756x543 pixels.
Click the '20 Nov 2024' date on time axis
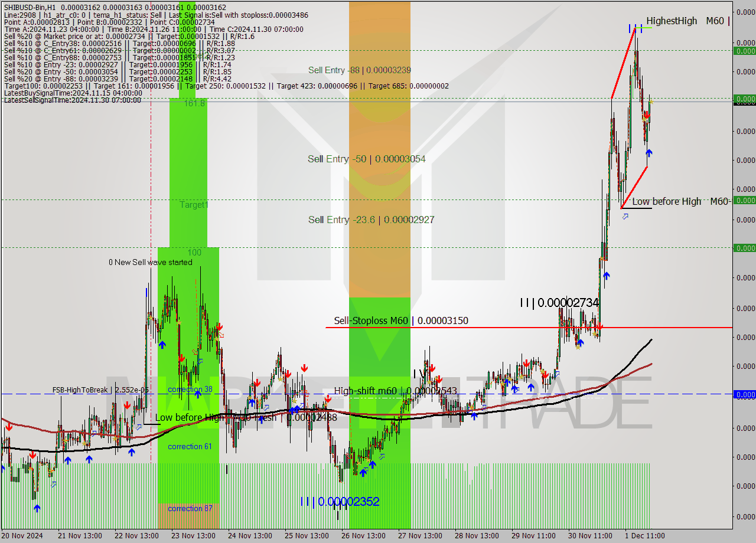[x=23, y=536]
